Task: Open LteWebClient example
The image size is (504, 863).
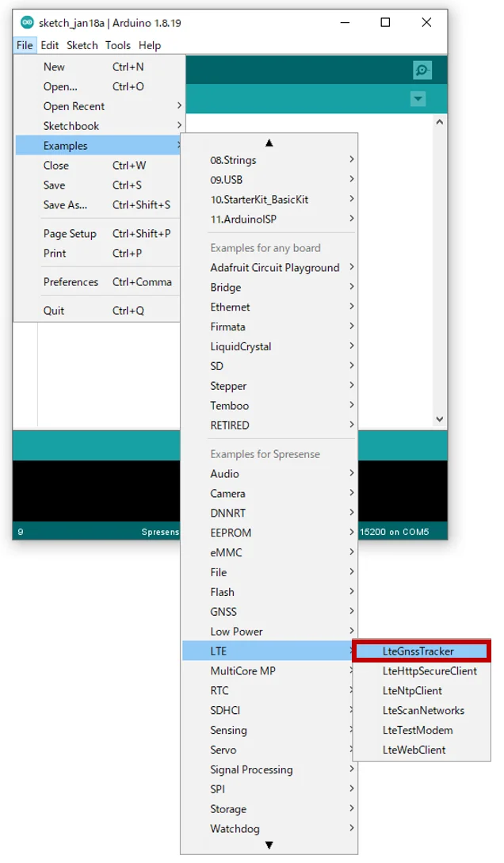Action: pos(414,750)
